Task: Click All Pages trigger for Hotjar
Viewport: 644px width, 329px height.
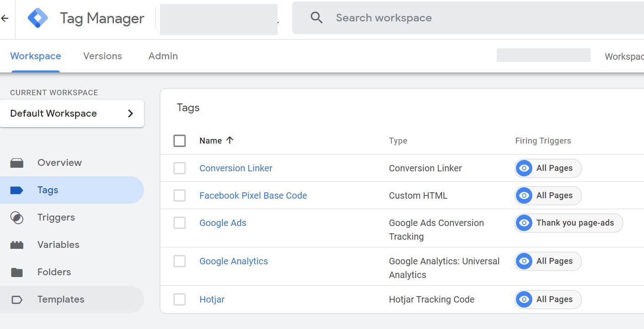Action: click(548, 299)
